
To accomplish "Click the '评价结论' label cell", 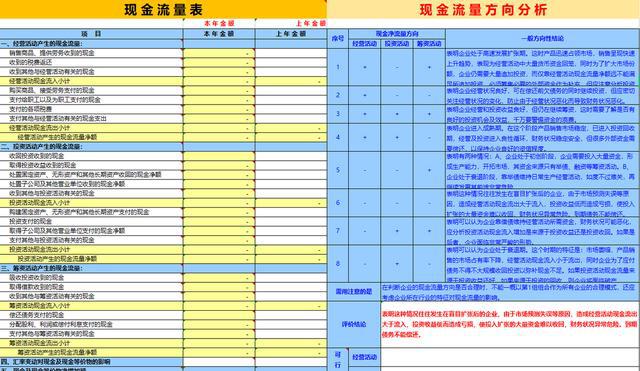I will [354, 324].
